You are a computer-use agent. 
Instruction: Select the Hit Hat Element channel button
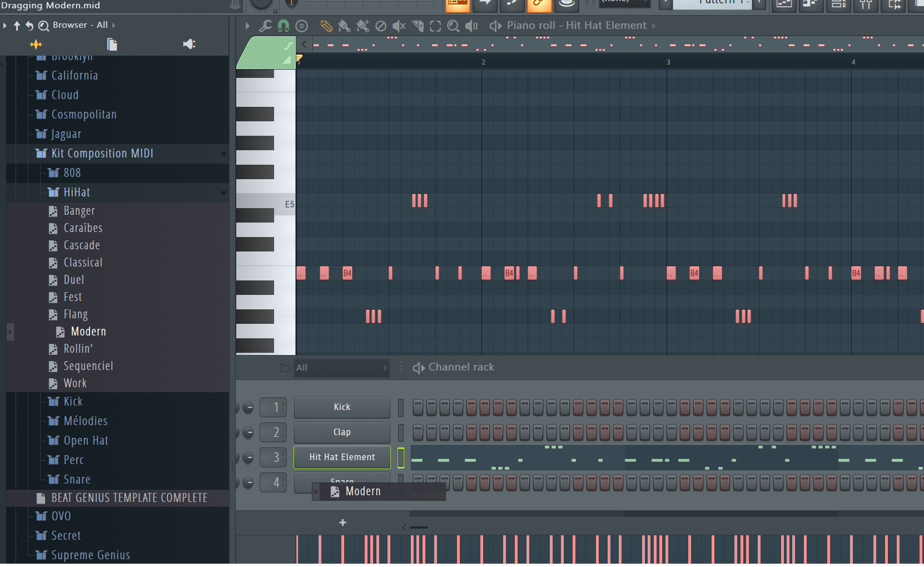click(342, 457)
